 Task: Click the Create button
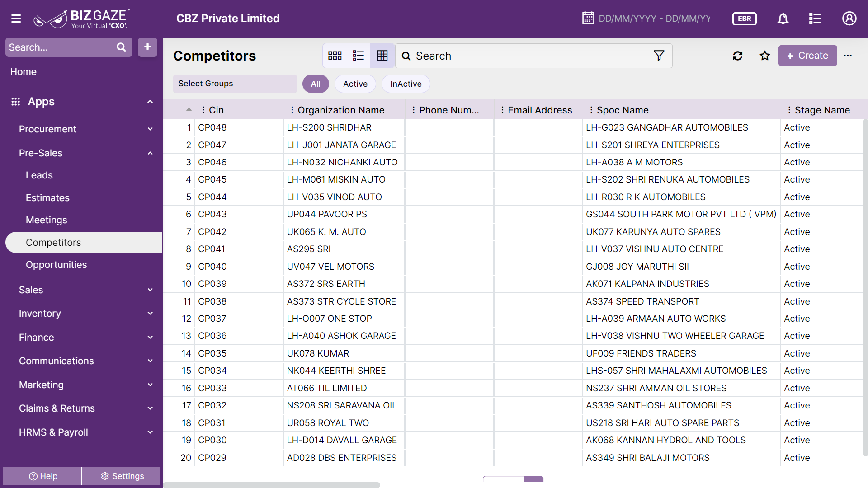pyautogui.click(x=807, y=56)
